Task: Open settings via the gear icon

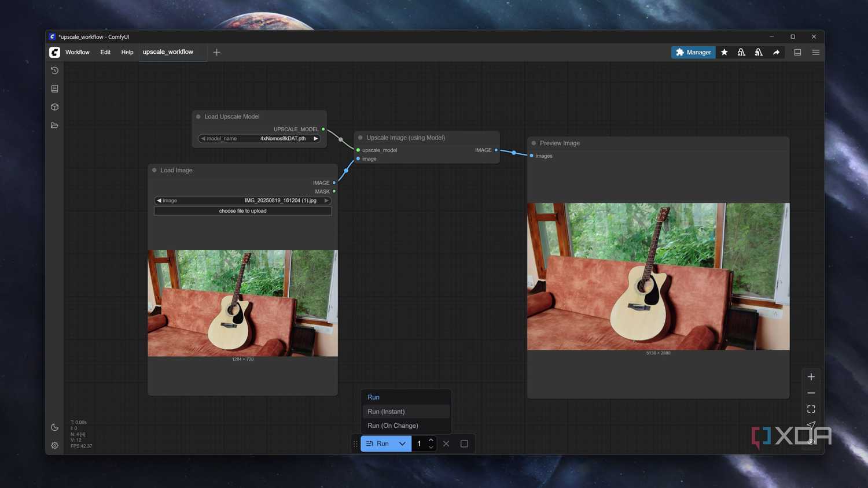Action: click(54, 445)
